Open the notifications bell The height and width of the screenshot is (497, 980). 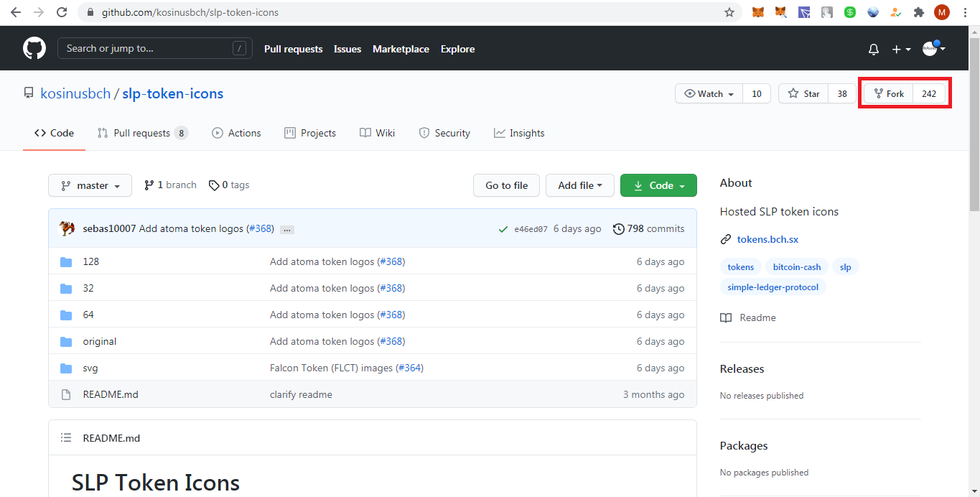coord(874,50)
